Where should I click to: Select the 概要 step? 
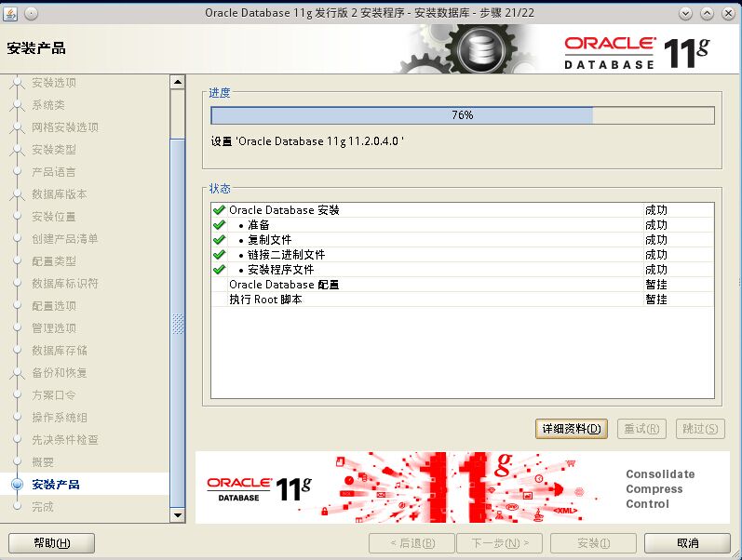43,461
